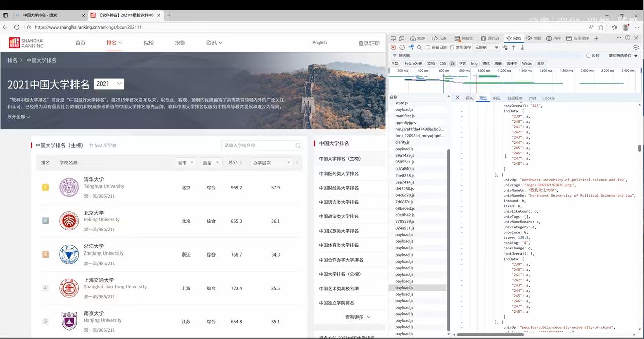The height and width of the screenshot is (339, 644).
Task: Select the CSS request filter
Action: tap(442, 64)
